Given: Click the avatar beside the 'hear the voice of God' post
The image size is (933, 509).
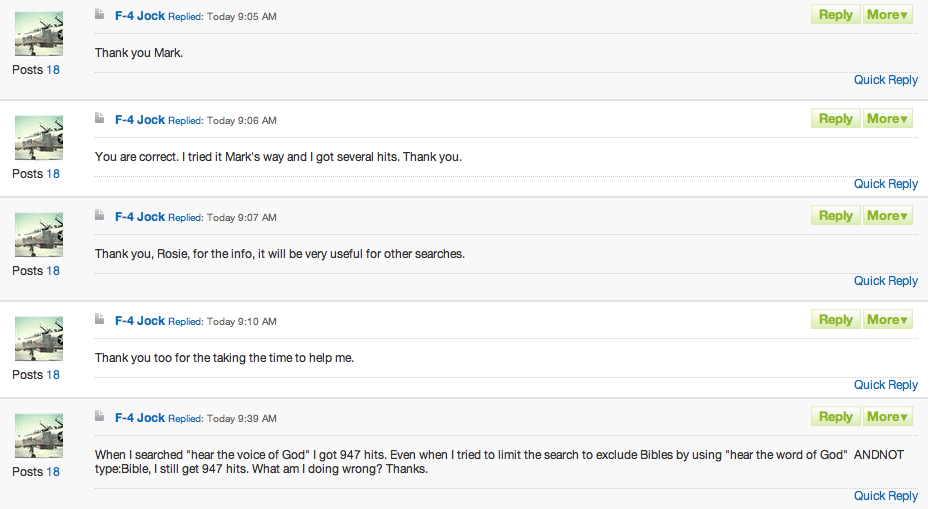Looking at the screenshot, I should coord(39,435).
